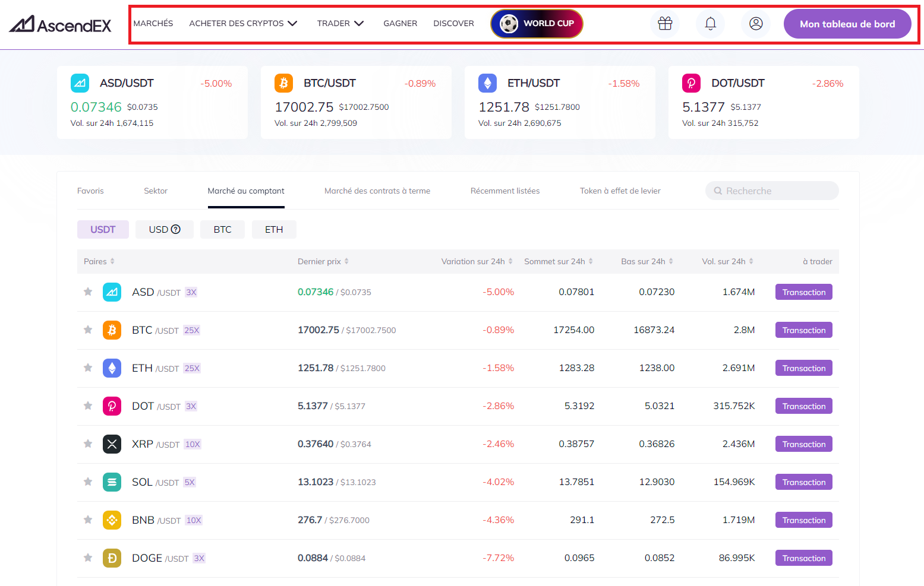Select the USD quote currency filter
Viewport: 924px width, 586px height.
pyautogui.click(x=165, y=229)
